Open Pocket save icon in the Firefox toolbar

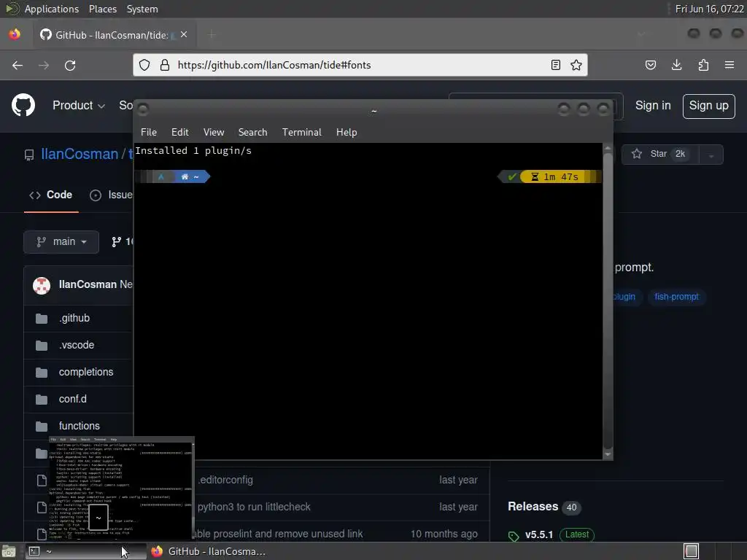point(650,65)
